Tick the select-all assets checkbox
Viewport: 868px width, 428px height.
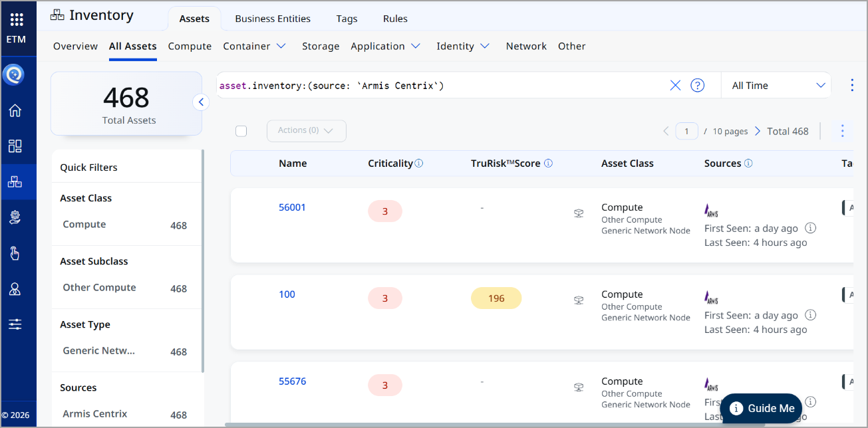coord(241,131)
